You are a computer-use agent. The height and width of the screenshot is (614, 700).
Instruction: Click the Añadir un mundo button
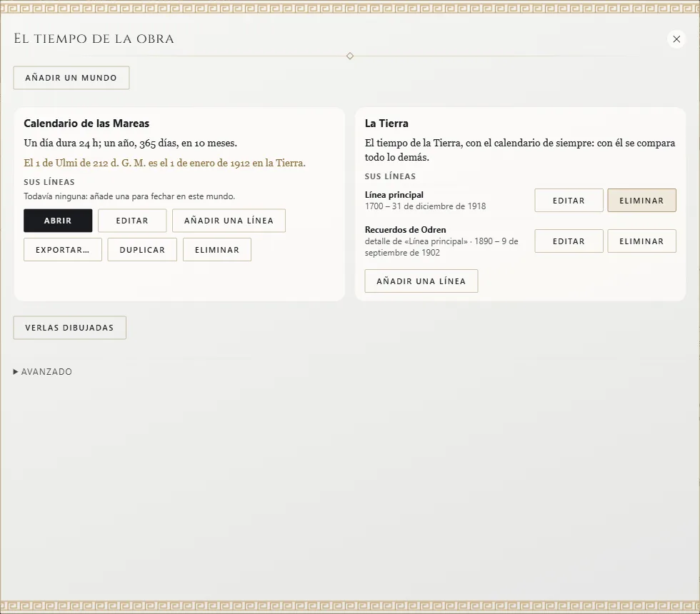(x=71, y=78)
